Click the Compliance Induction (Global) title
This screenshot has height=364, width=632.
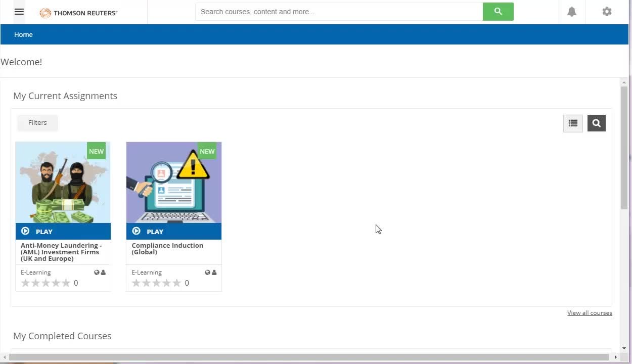pyautogui.click(x=167, y=249)
